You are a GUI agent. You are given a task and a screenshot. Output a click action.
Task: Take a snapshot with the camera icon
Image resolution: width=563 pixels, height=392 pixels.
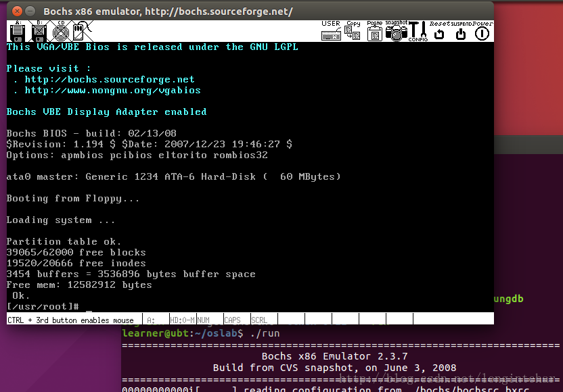[397, 31]
